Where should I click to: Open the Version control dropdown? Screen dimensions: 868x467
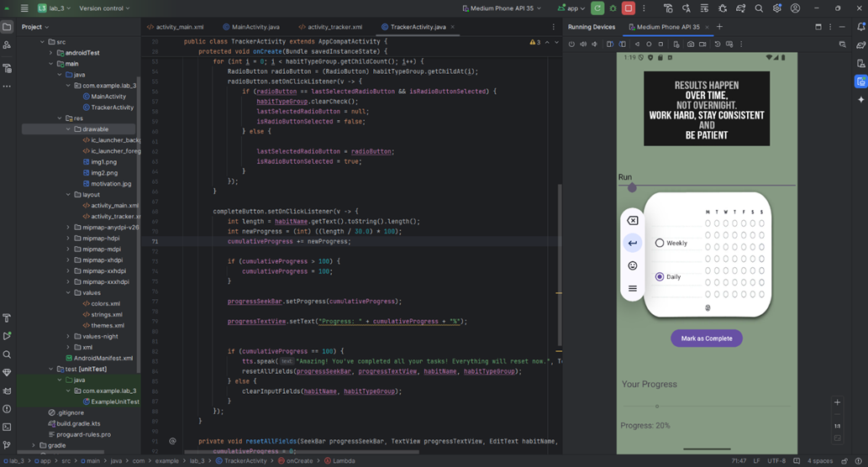pyautogui.click(x=104, y=8)
